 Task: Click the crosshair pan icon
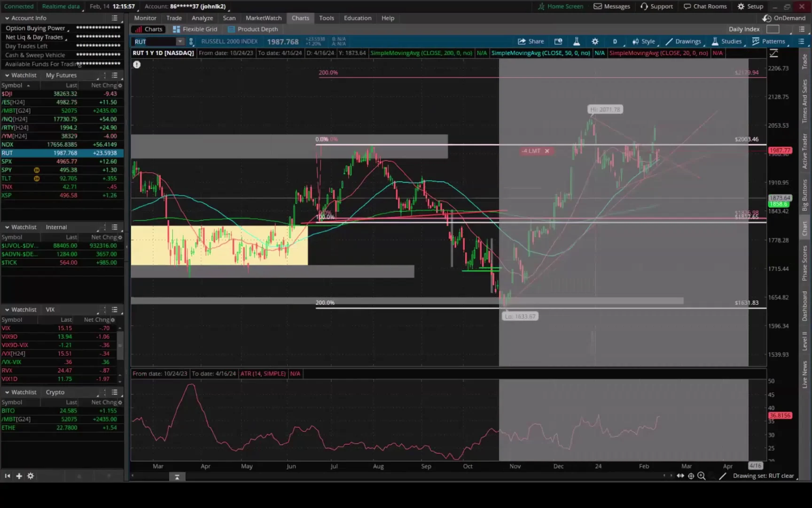pos(691,476)
